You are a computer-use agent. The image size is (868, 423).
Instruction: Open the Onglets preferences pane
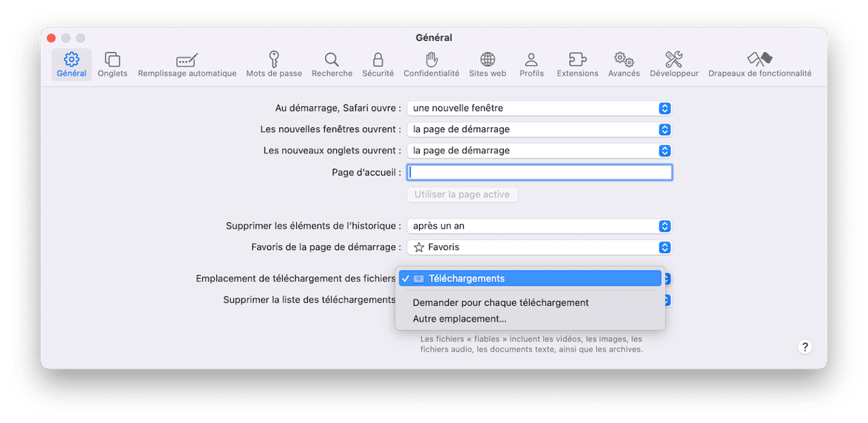(x=113, y=64)
